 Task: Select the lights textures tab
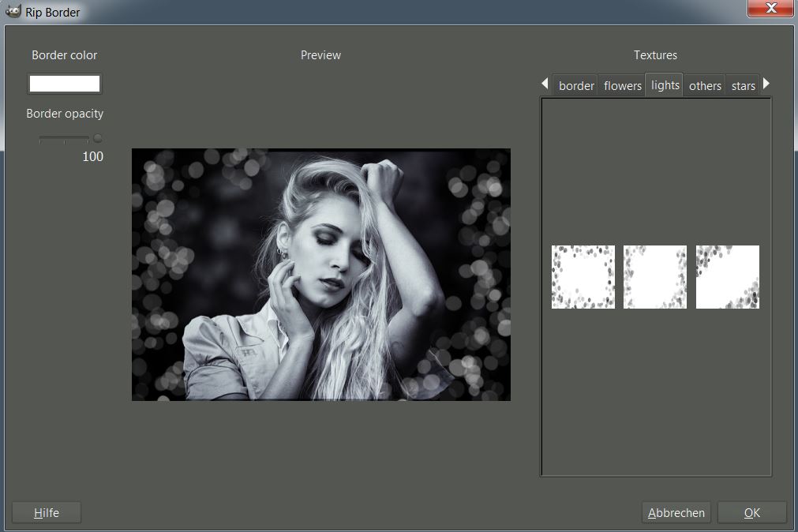(665, 85)
